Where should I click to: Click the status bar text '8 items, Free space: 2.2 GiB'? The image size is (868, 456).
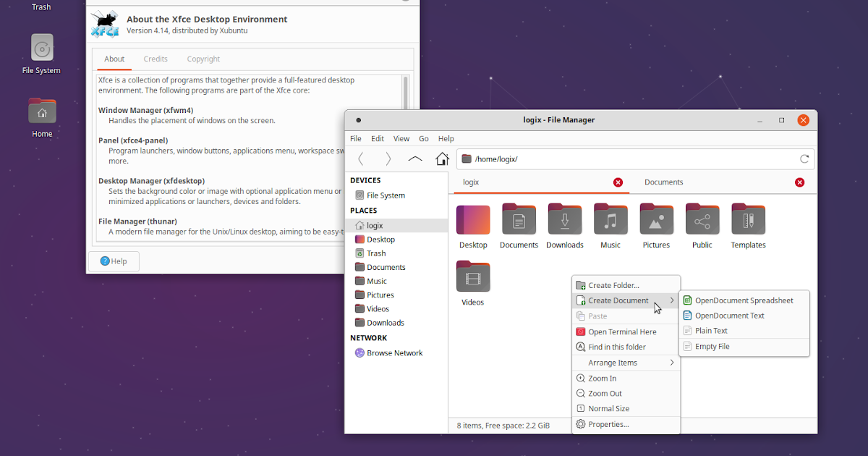(503, 426)
